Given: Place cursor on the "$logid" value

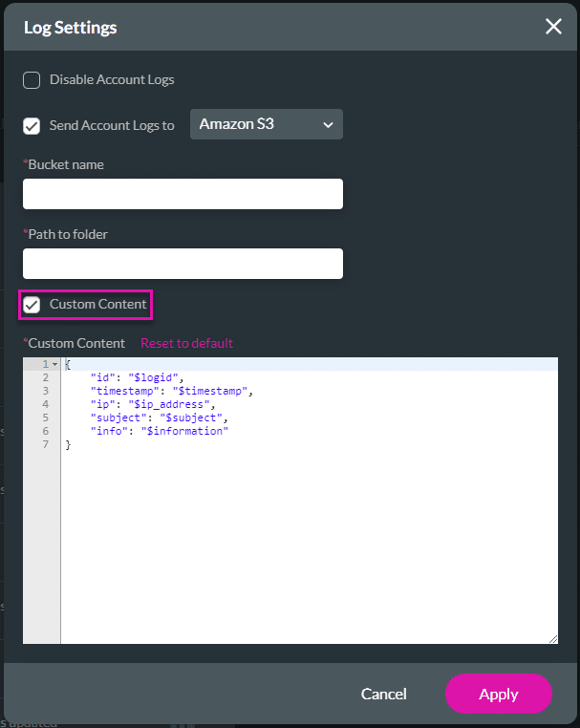Looking at the screenshot, I should 155,377.
